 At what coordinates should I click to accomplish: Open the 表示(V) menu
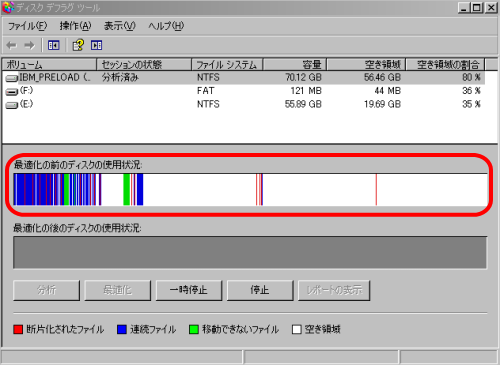point(120,26)
